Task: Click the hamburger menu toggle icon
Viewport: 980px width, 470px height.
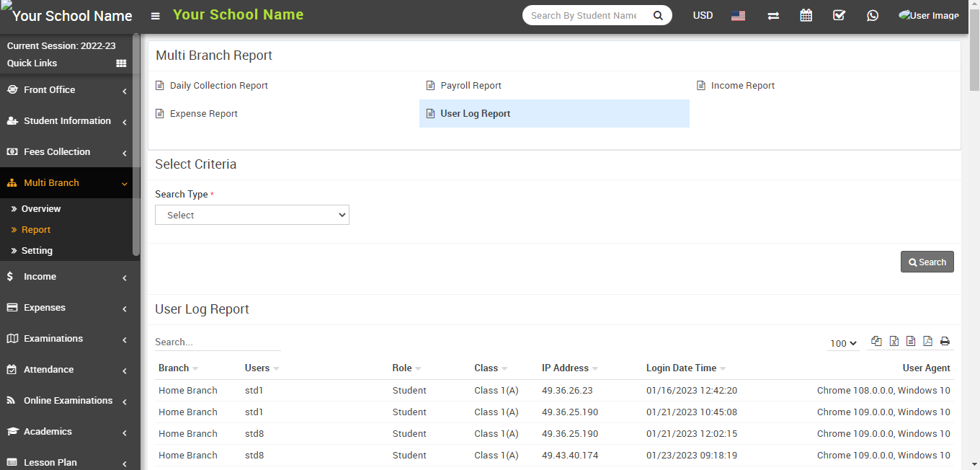Action: [155, 16]
